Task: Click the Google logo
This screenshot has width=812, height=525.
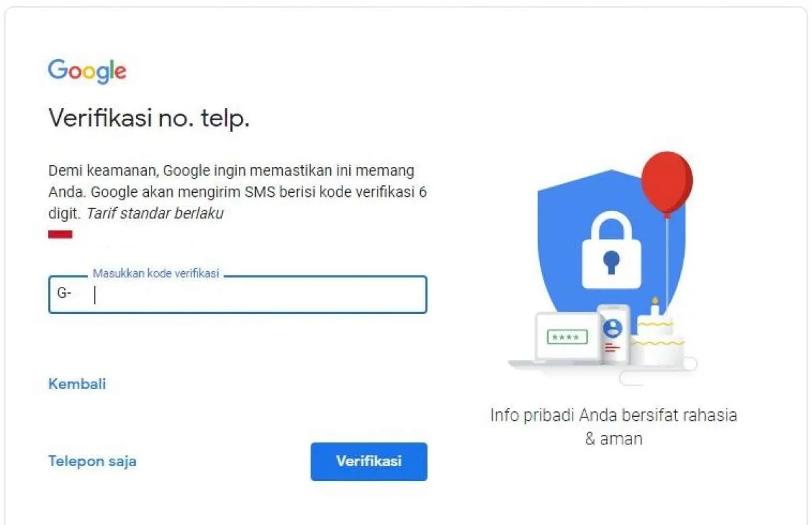Action: click(87, 70)
